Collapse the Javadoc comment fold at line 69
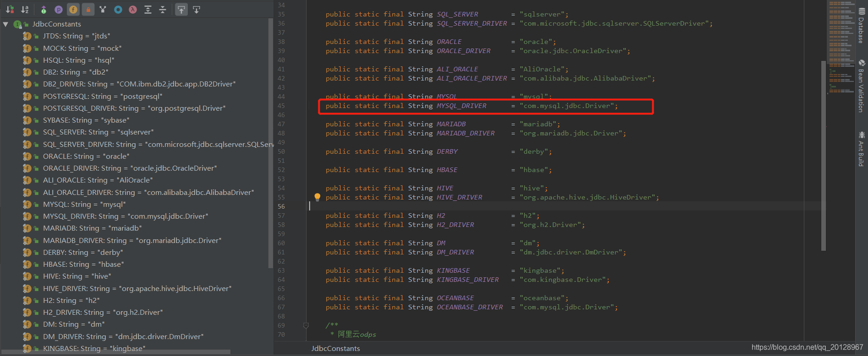The width and height of the screenshot is (868, 356). click(x=306, y=325)
